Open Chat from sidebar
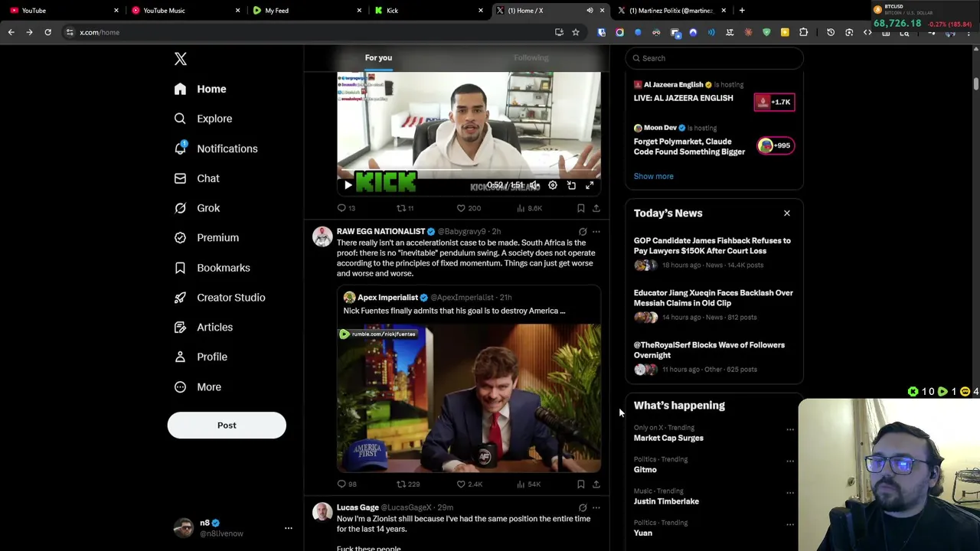 (x=197, y=178)
